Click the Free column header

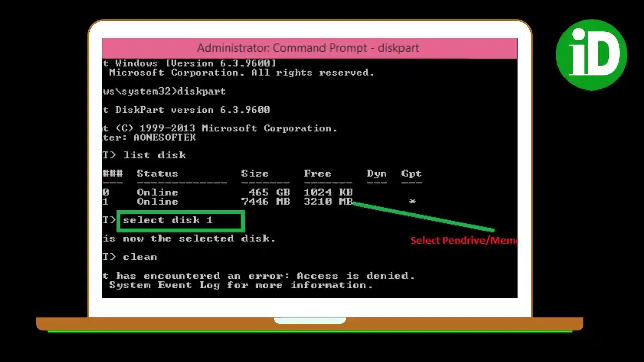pyautogui.click(x=317, y=174)
